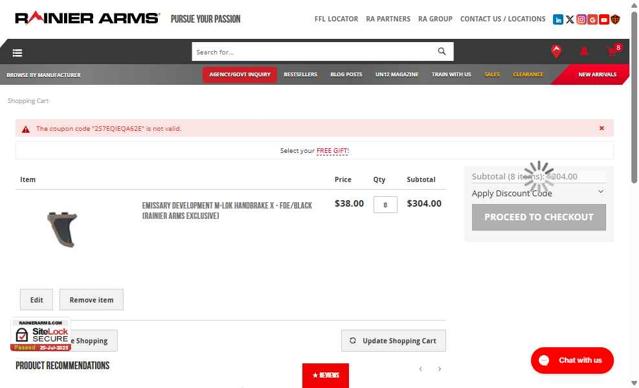Image resolution: width=639 pixels, height=388 pixels.
Task: Show previous product recommendations arrow
Action: click(421, 369)
